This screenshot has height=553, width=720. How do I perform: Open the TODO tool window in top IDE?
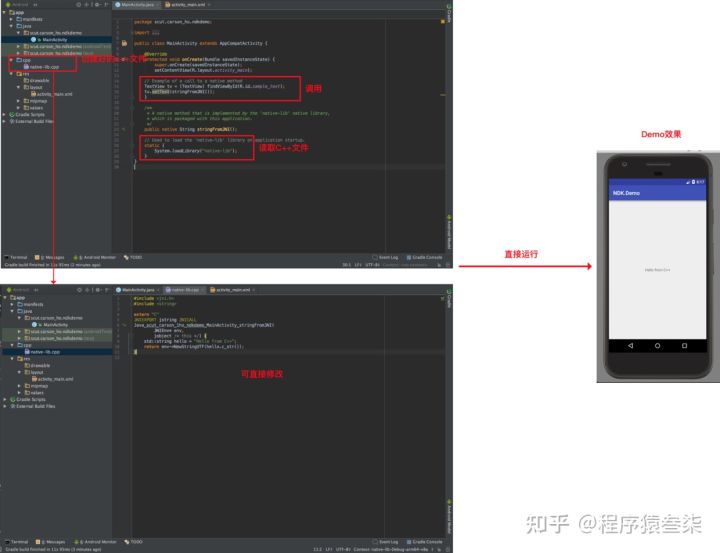[x=133, y=257]
